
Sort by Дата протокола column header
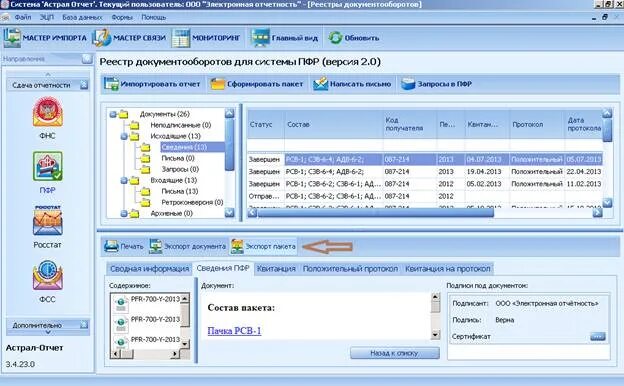583,125
